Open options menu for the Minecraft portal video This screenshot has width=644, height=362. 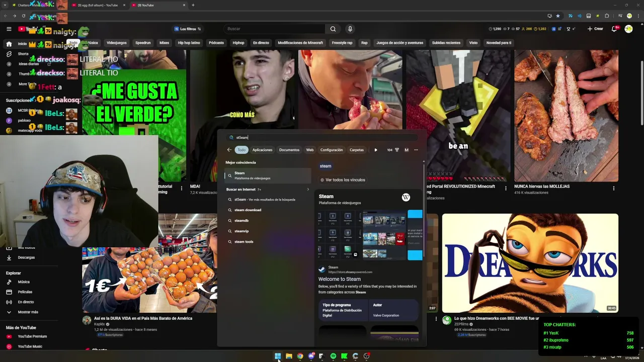coord(506,188)
